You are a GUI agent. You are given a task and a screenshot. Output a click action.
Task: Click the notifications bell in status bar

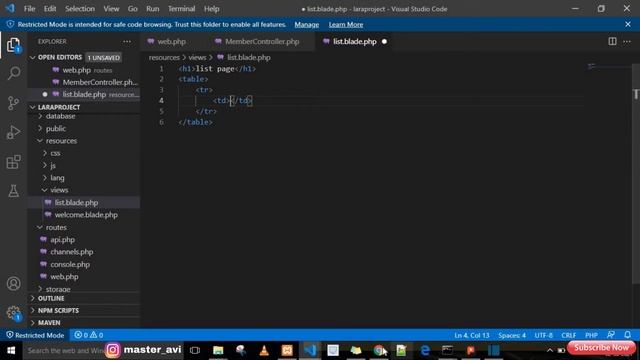coord(627,335)
